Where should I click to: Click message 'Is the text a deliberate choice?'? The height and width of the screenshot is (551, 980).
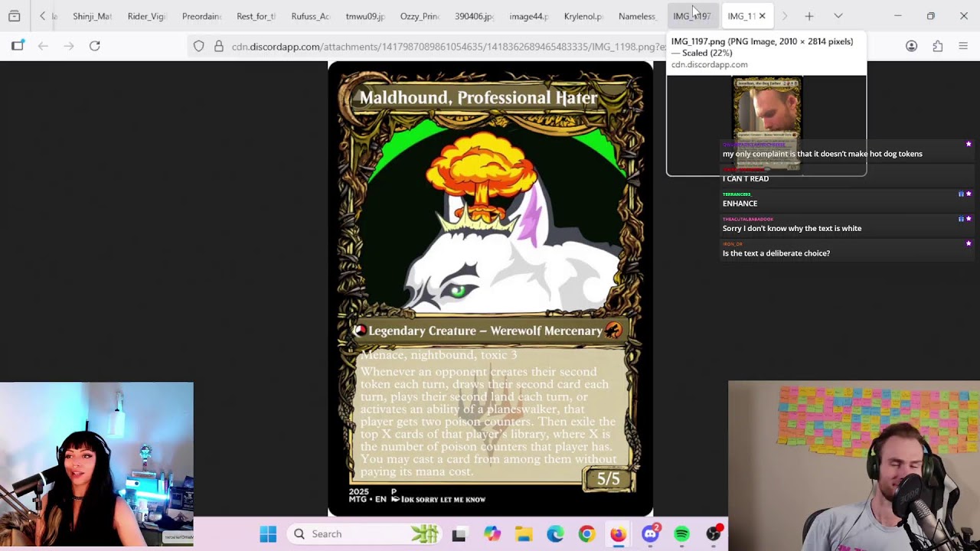776,253
